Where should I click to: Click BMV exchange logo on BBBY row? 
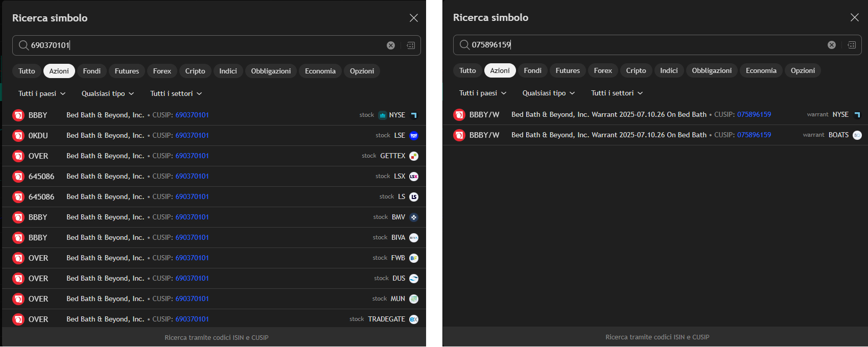(x=414, y=217)
